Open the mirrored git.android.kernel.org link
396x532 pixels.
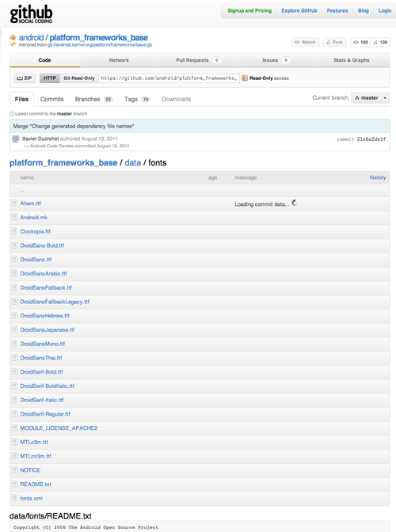pyautogui.click(x=100, y=45)
